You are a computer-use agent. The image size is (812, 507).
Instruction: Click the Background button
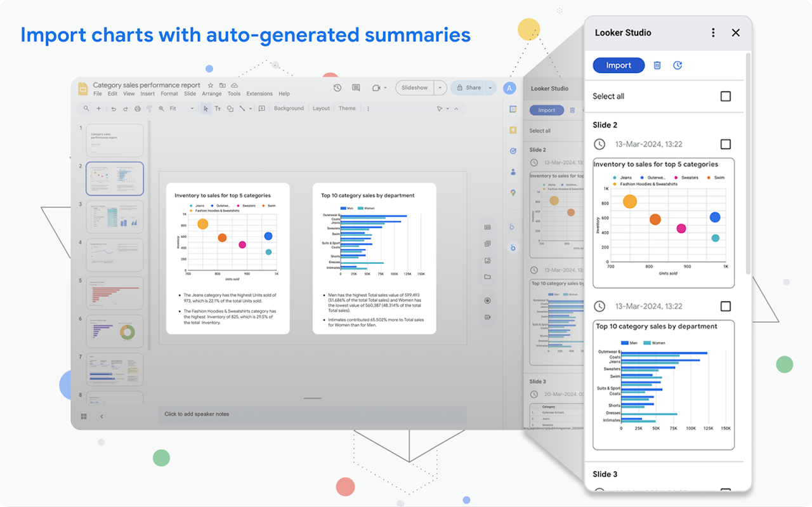click(x=289, y=109)
